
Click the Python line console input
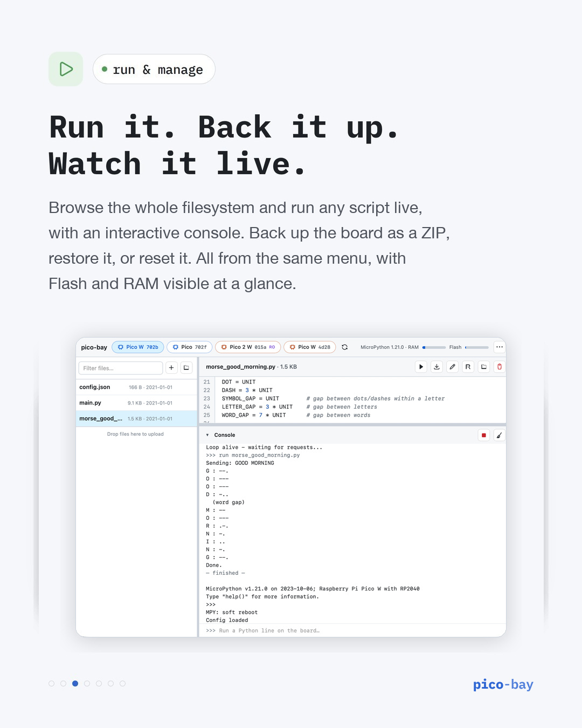tap(353, 630)
